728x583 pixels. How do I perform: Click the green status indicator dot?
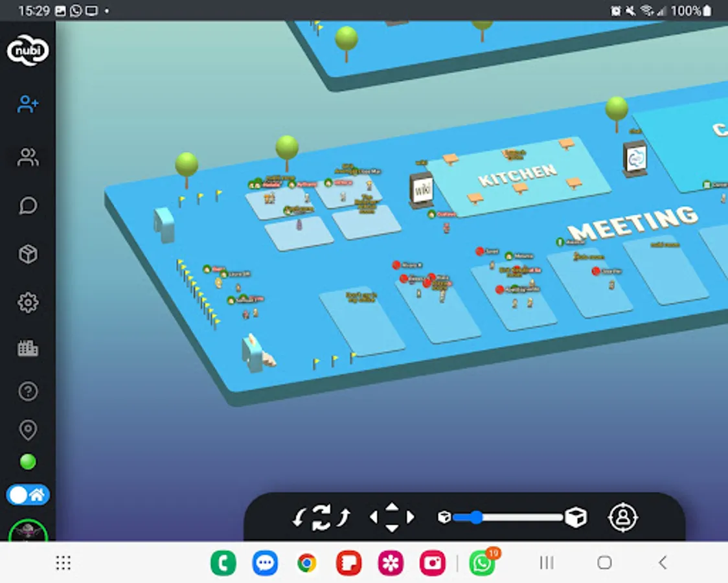[28, 462]
